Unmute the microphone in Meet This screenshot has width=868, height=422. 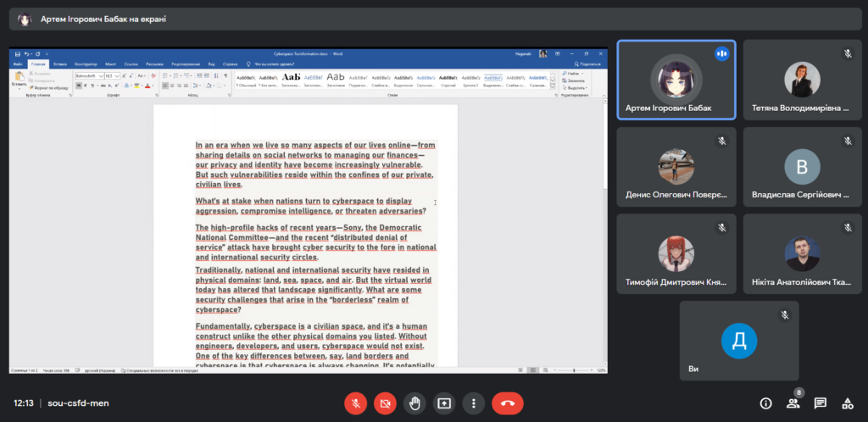356,403
